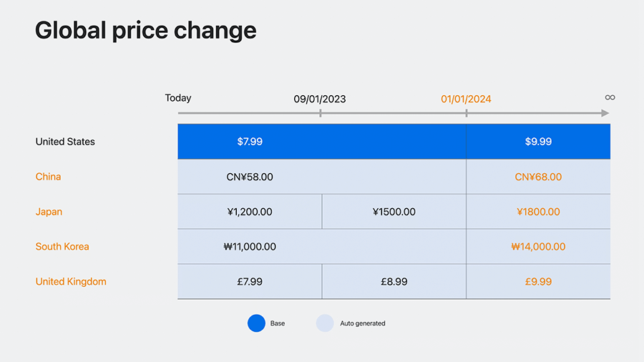Select the £8.99 United Kingdom cell

[394, 282]
